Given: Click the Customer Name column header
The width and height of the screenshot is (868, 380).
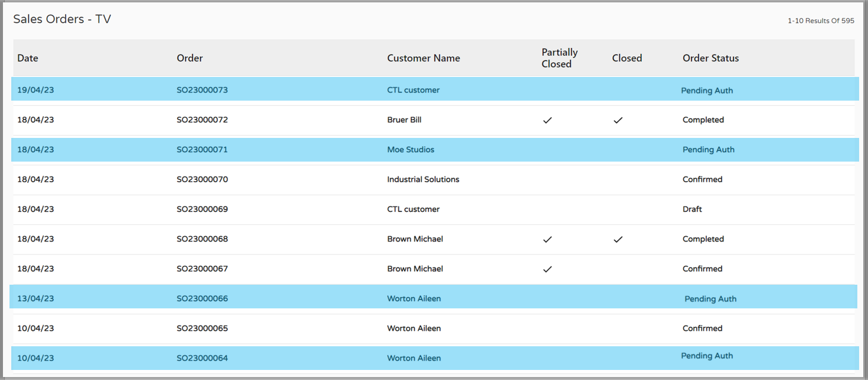Looking at the screenshot, I should click(x=423, y=58).
